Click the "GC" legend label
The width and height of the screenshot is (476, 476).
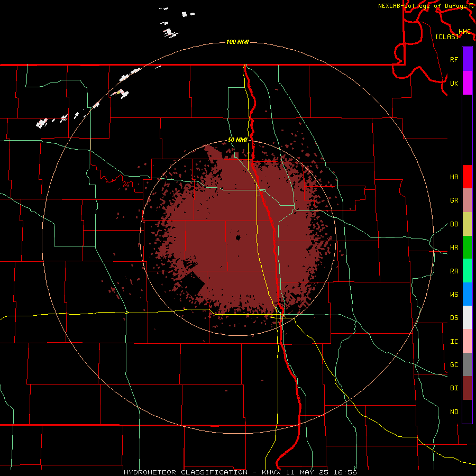[x=454, y=365]
